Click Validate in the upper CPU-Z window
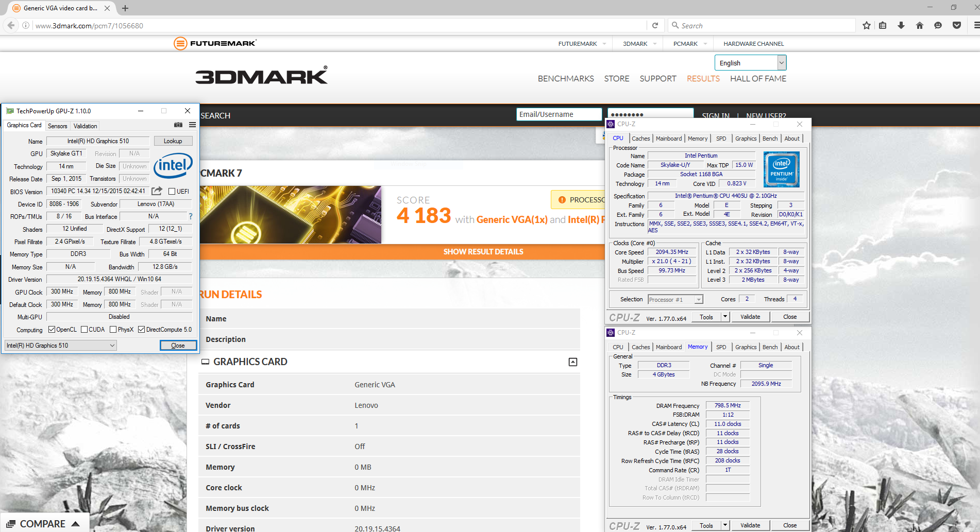Screen dimensions: 980x532 coord(750,317)
